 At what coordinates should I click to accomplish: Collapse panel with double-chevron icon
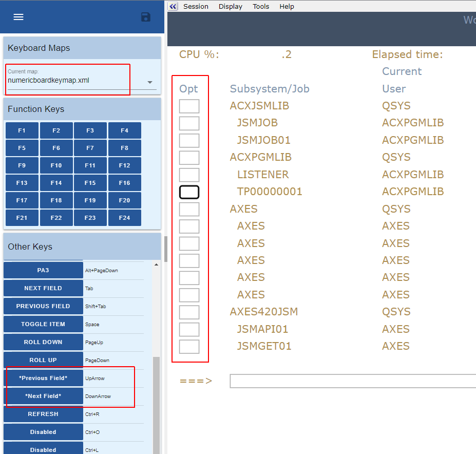pyautogui.click(x=173, y=6)
